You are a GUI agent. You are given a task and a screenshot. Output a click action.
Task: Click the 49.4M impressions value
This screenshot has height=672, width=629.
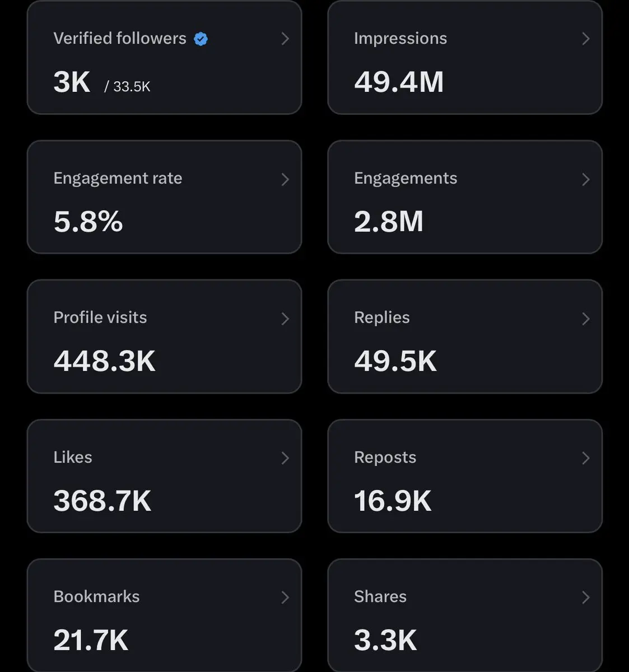(399, 82)
